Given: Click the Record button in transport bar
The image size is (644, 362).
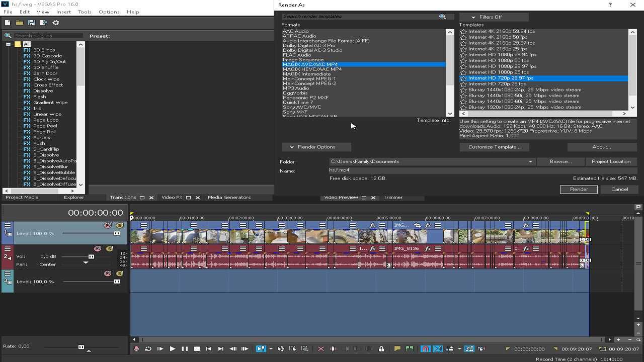Looking at the screenshot, I should [136, 349].
